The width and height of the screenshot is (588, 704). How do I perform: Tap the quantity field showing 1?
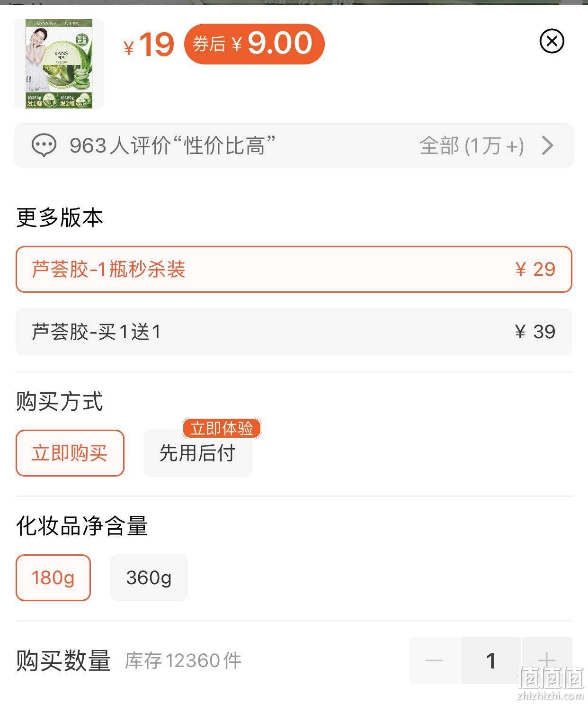(x=490, y=660)
